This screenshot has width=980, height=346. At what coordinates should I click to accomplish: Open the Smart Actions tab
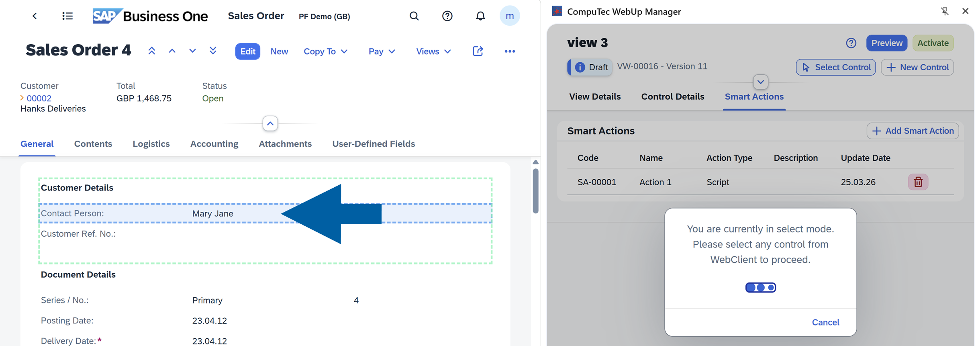click(x=754, y=97)
